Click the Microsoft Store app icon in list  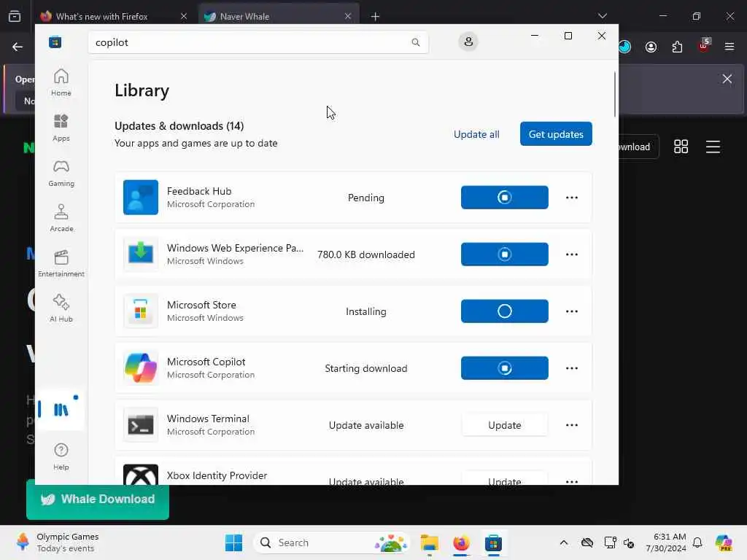[x=141, y=311]
